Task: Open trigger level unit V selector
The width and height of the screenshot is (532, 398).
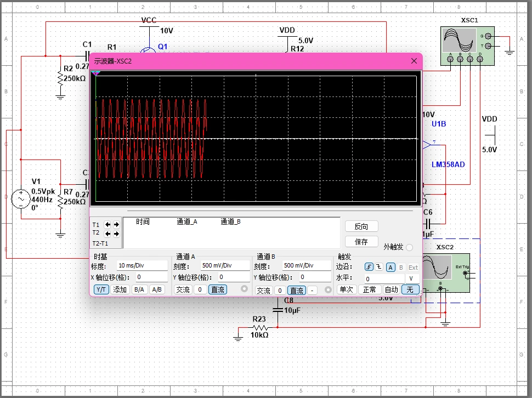Action: pyautogui.click(x=412, y=278)
